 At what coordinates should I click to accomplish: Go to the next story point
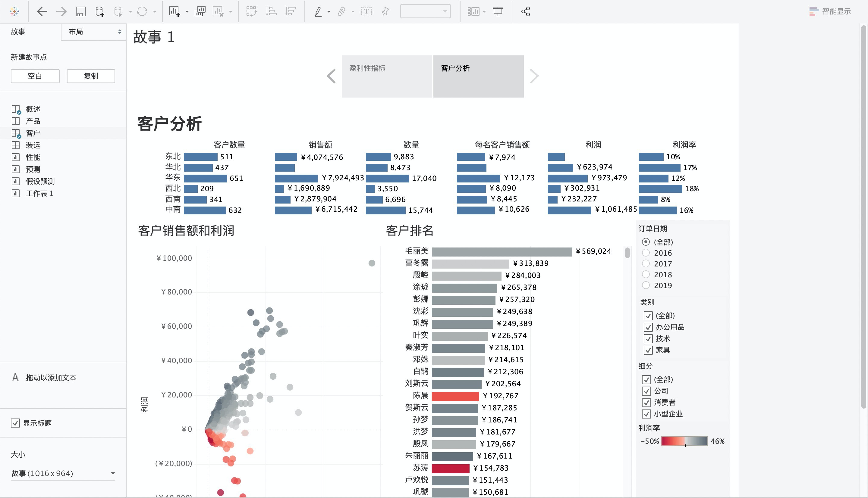click(534, 76)
